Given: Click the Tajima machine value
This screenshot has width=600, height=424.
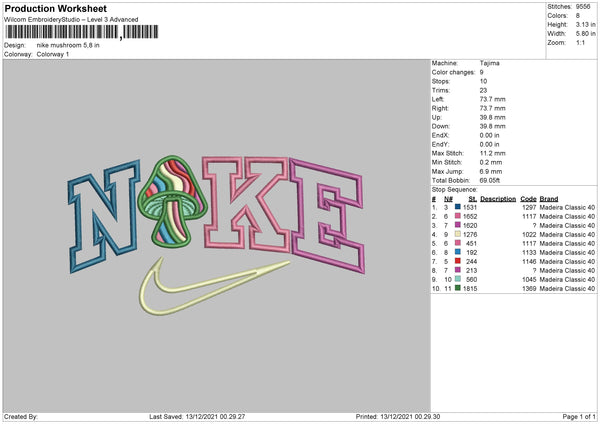Looking at the screenshot, I should point(490,63).
